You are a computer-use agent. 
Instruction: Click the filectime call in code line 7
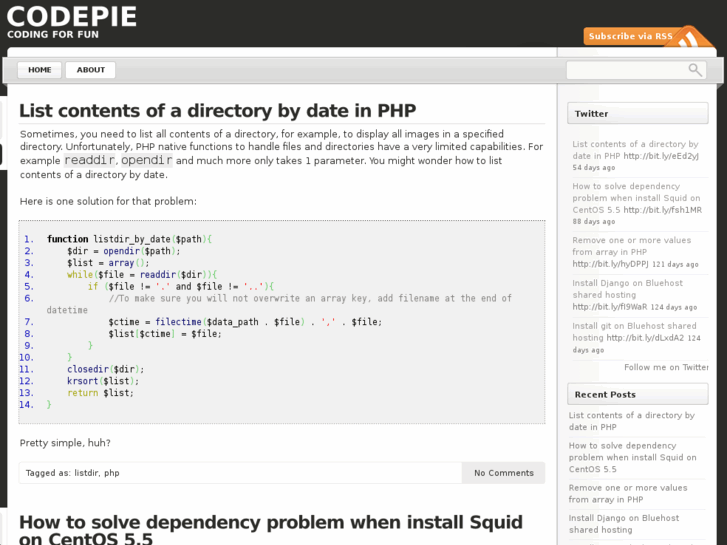[179, 322]
